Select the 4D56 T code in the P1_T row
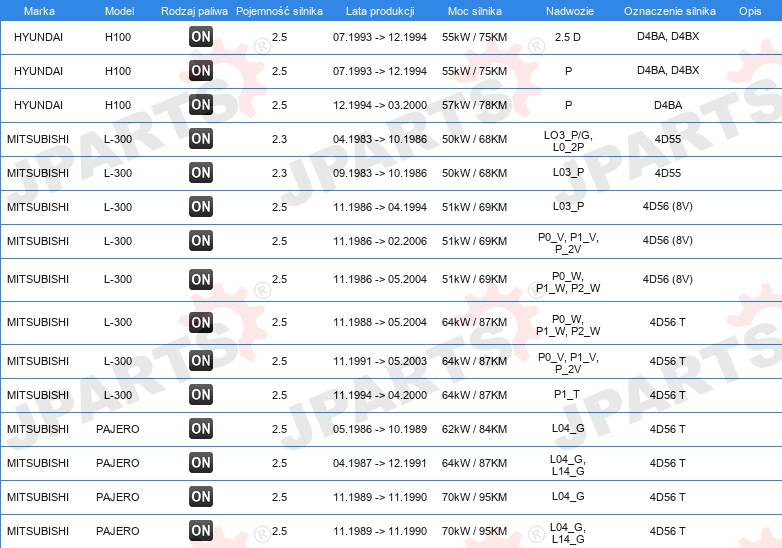The height and width of the screenshot is (548, 782). (x=668, y=395)
